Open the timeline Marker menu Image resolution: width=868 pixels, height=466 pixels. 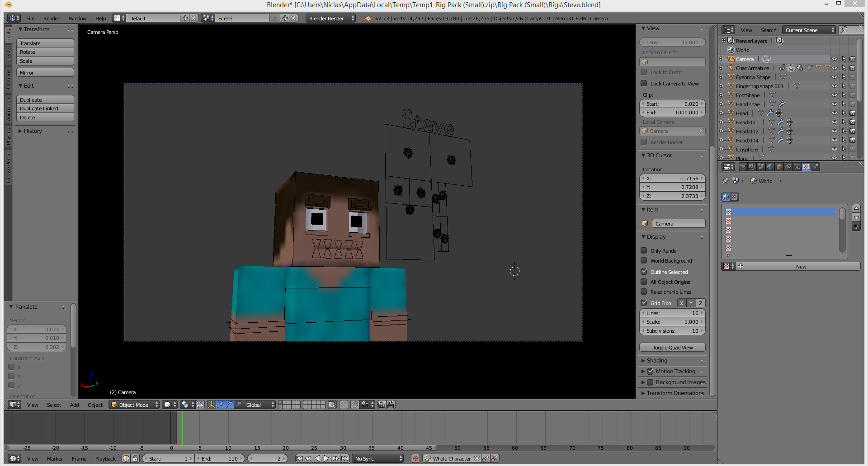(x=55, y=458)
